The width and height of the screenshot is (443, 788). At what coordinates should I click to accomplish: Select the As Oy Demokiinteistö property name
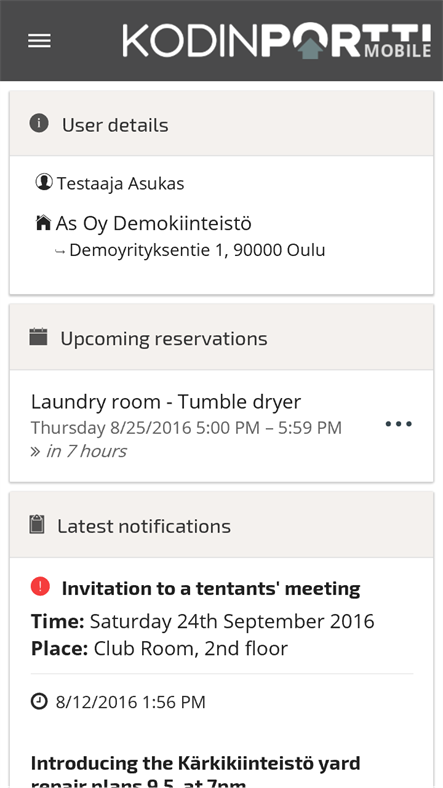click(x=153, y=223)
